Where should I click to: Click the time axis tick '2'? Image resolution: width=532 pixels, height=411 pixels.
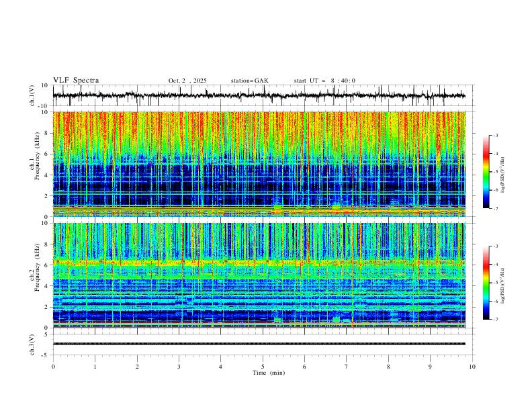pyautogui.click(x=137, y=367)
